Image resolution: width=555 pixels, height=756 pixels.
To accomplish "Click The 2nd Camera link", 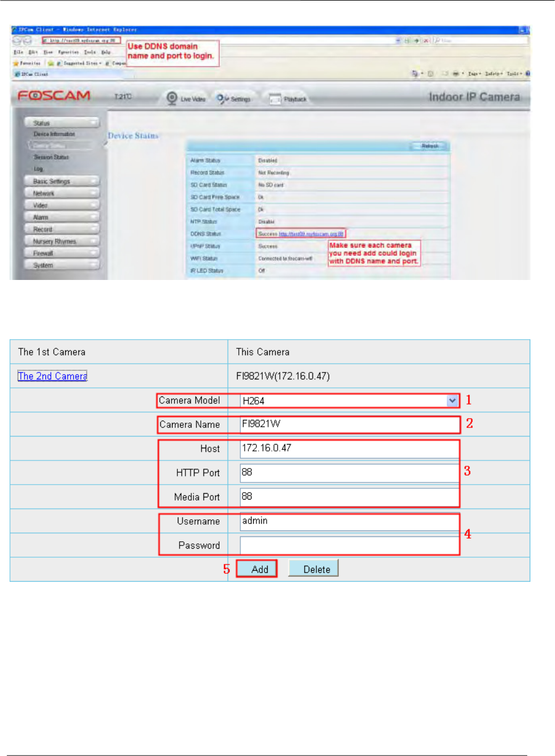I will coord(52,376).
